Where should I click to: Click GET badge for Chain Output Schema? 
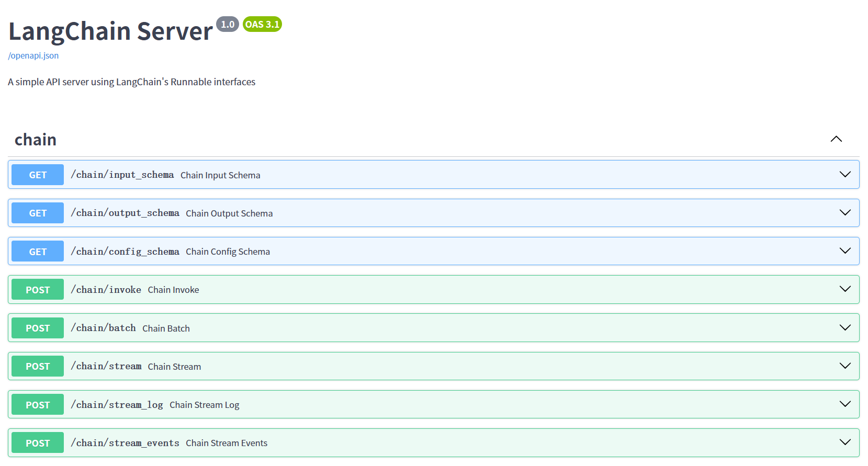coord(38,213)
